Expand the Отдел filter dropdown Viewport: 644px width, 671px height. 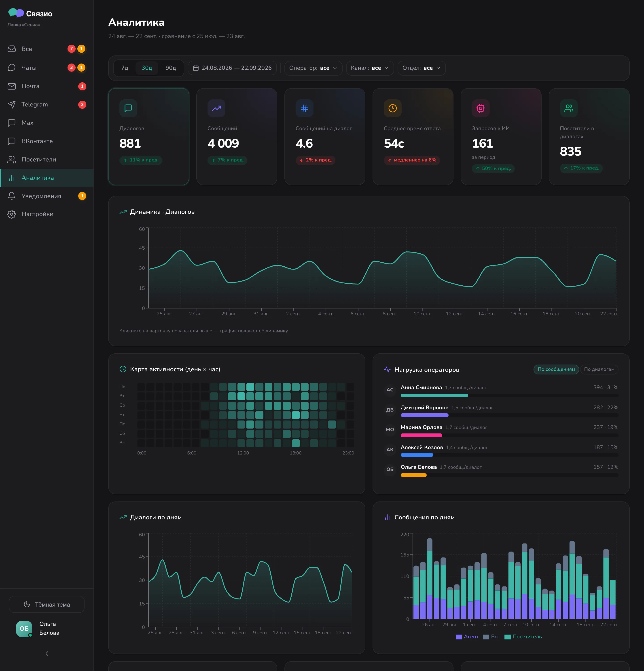point(421,68)
